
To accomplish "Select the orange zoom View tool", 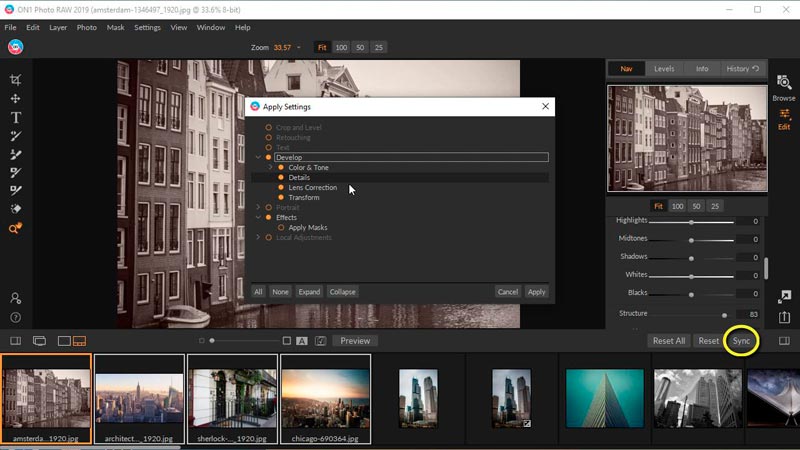I will pyautogui.click(x=15, y=229).
